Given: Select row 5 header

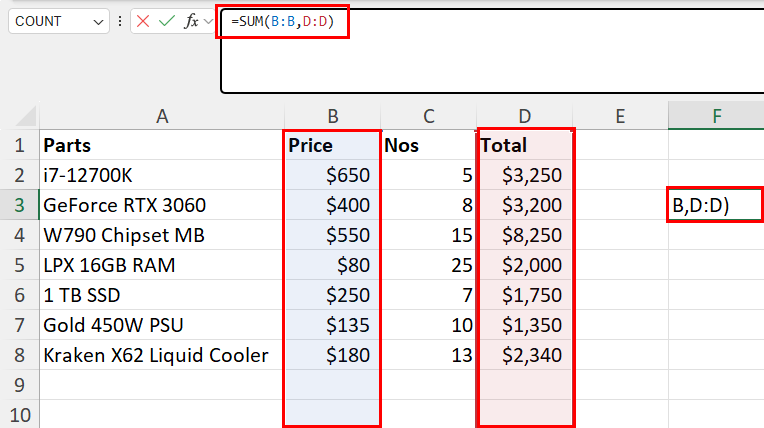Looking at the screenshot, I should pos(19,265).
